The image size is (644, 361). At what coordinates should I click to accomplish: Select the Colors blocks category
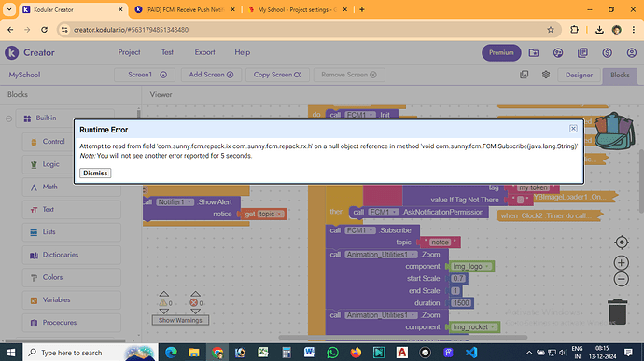[x=72, y=277]
